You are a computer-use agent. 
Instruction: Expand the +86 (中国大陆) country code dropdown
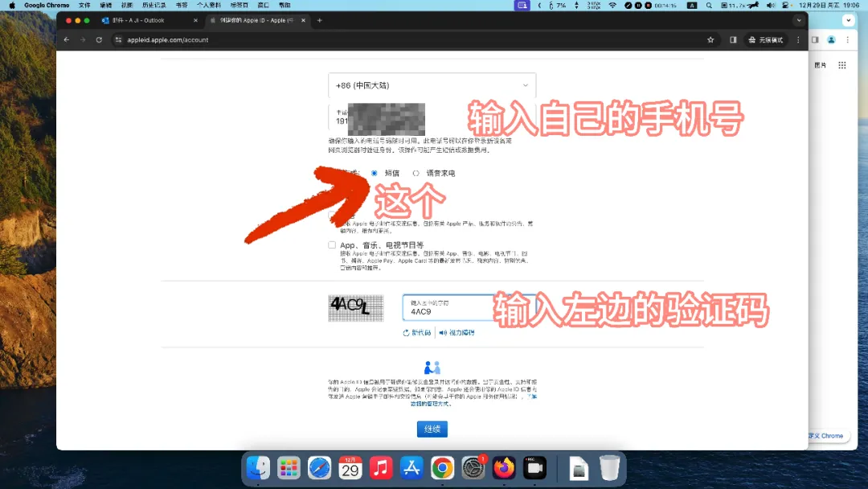pos(432,85)
